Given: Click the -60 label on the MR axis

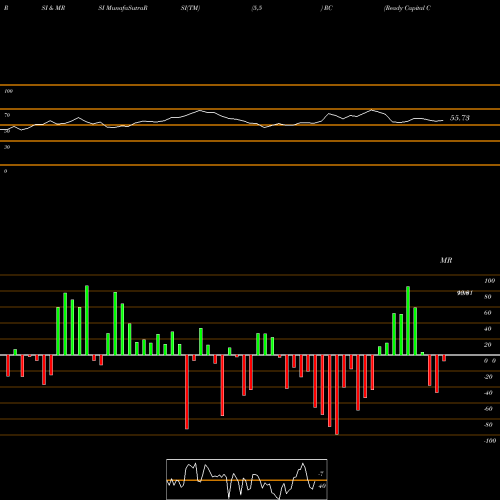Looking at the screenshot, I should (488, 409).
